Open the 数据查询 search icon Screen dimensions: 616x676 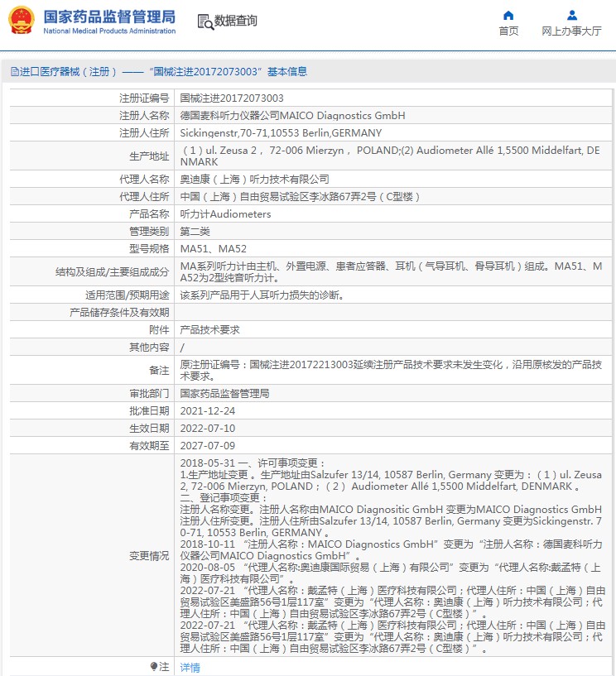[205, 22]
